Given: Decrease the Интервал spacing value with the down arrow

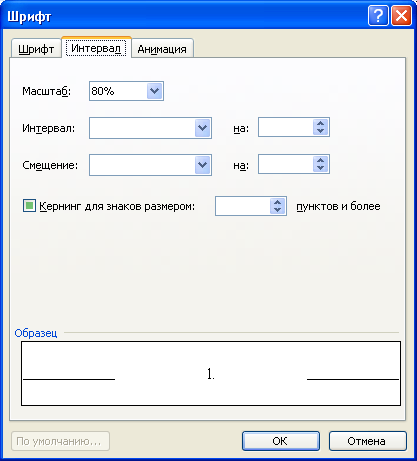Looking at the screenshot, I should pyautogui.click(x=320, y=131).
